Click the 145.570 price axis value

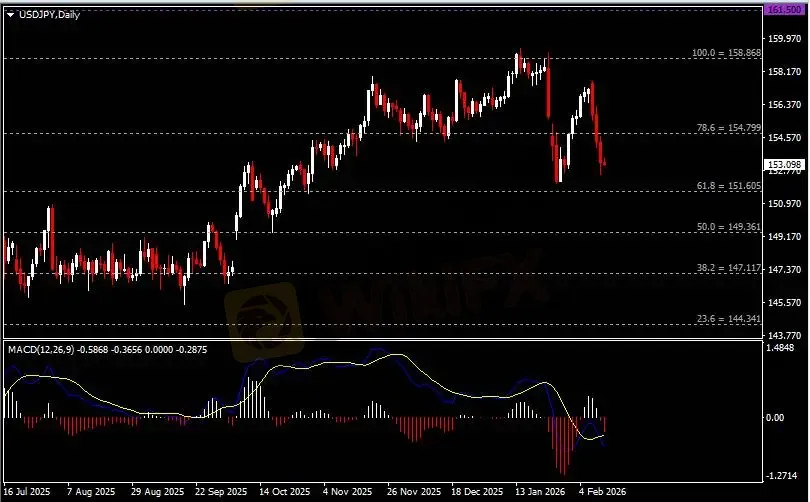[x=784, y=303]
